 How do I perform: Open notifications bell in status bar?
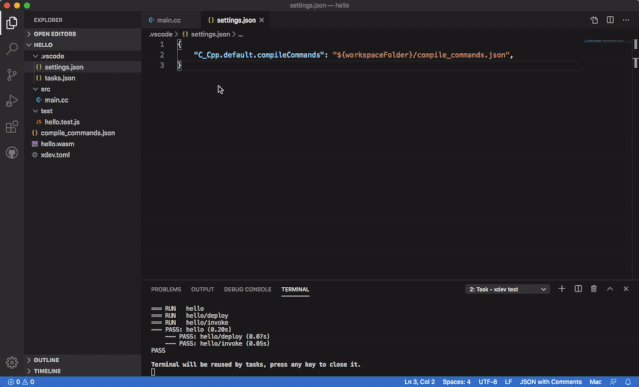628,382
